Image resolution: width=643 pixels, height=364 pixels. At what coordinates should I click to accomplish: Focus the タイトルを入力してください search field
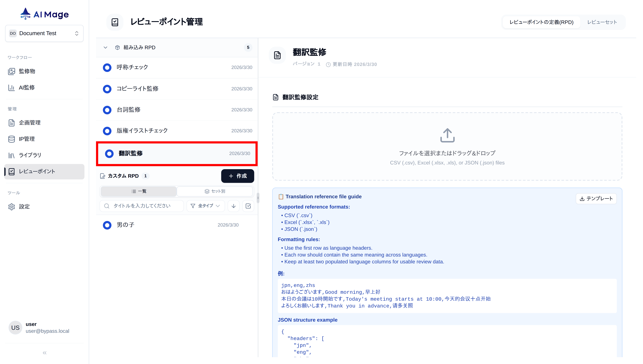142,206
